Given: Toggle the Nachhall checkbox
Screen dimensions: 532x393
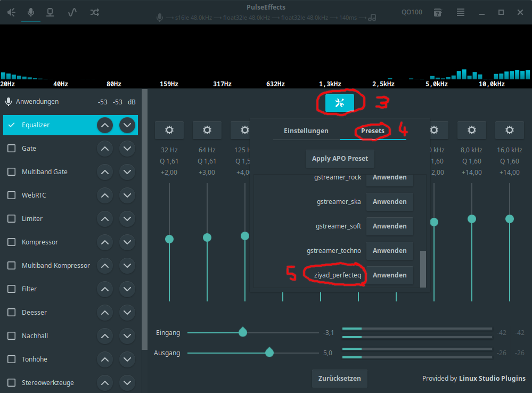Looking at the screenshot, I should point(12,336).
